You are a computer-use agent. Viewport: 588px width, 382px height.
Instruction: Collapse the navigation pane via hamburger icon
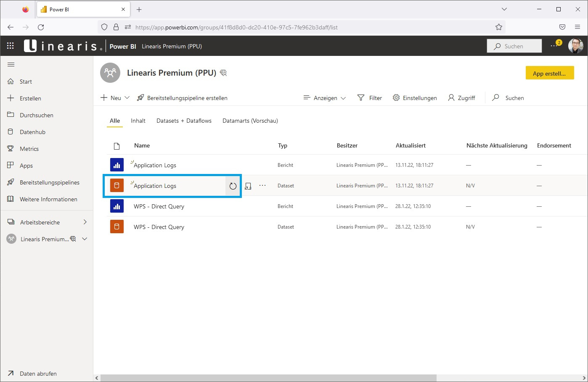pyautogui.click(x=11, y=64)
